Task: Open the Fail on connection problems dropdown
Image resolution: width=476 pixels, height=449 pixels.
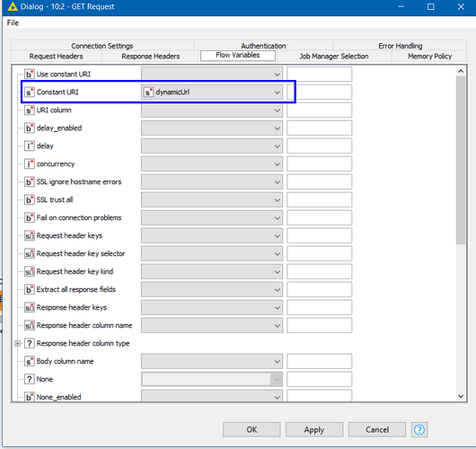Action: coord(212,217)
